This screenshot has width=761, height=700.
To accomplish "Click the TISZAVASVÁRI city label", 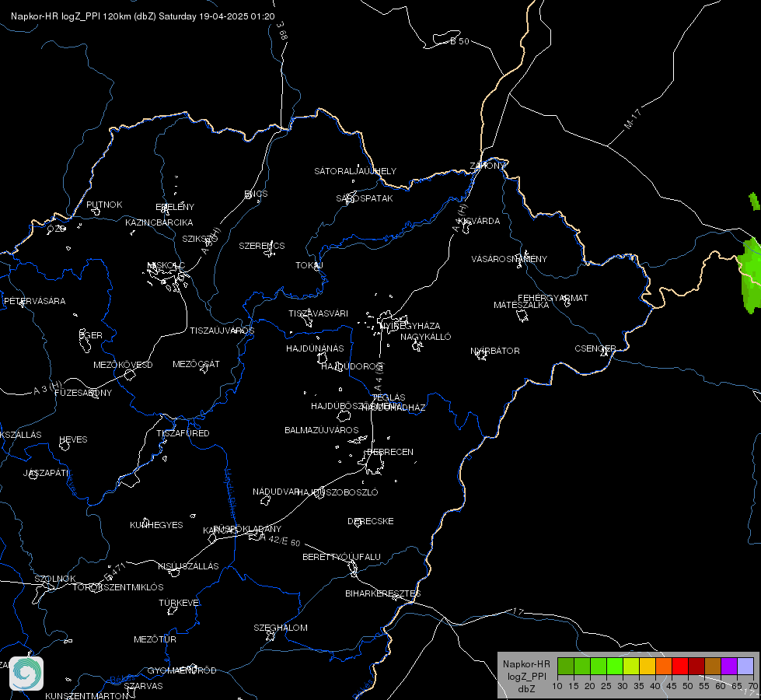I will point(319,313).
